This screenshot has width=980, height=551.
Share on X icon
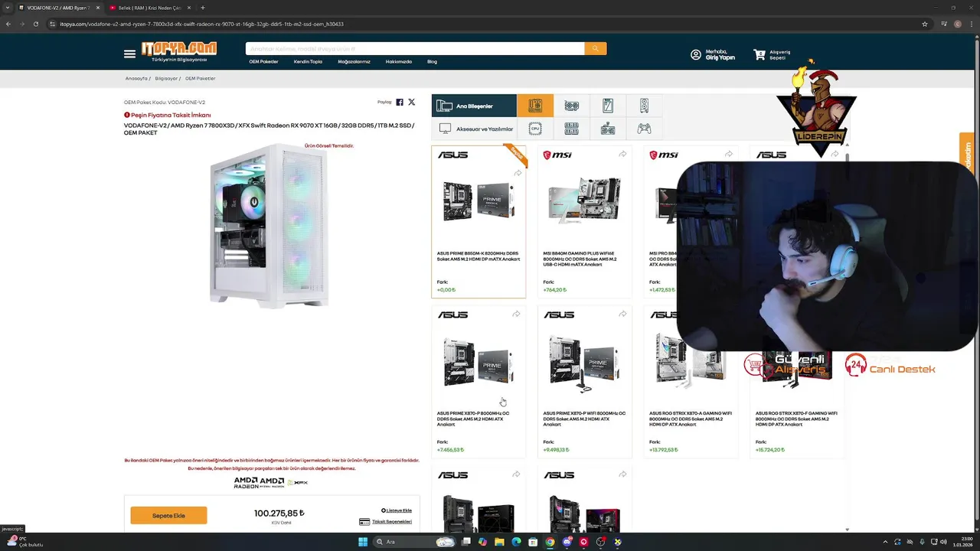[x=412, y=102]
